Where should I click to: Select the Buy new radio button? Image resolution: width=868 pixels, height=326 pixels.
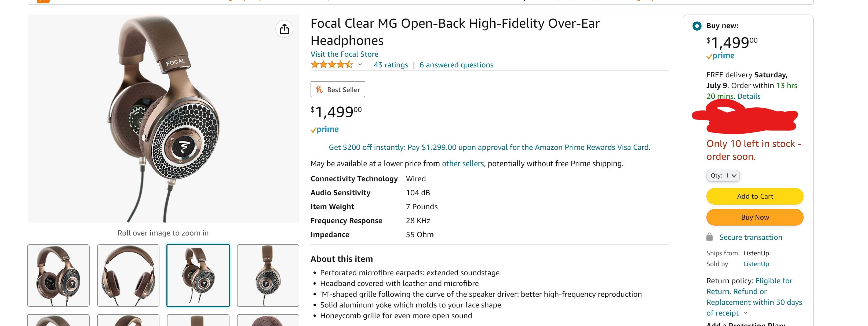coord(697,26)
